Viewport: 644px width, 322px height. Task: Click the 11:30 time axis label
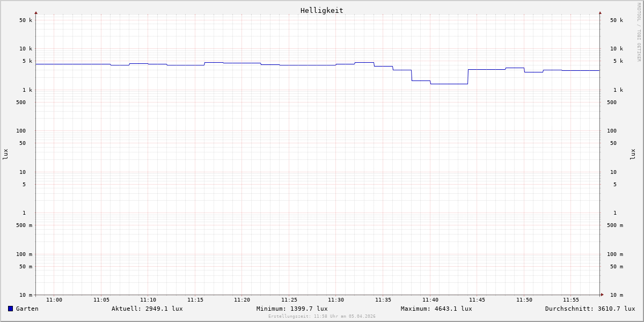pos(336,300)
